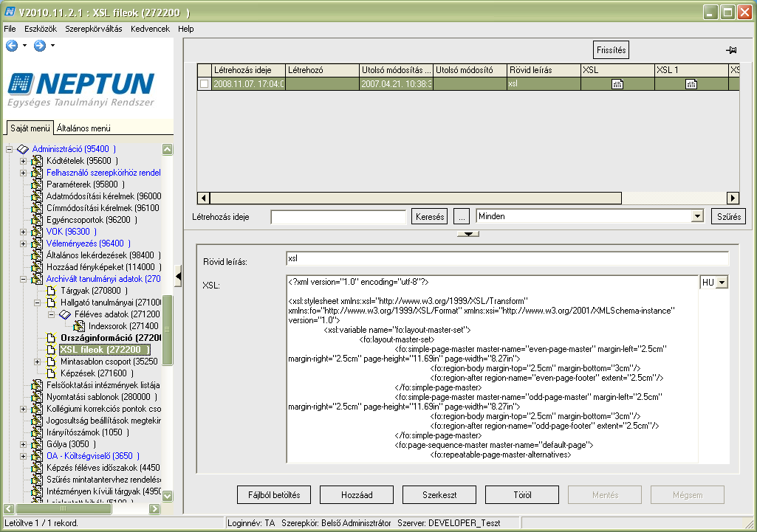Click the Fájlból betöltés button
This screenshot has width=757, height=532.
274,495
